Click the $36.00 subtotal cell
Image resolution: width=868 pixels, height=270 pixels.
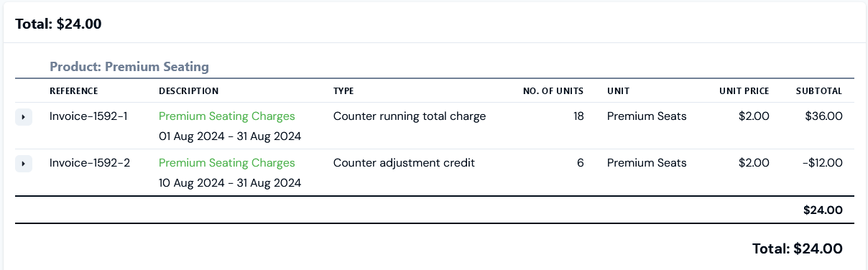(x=824, y=116)
